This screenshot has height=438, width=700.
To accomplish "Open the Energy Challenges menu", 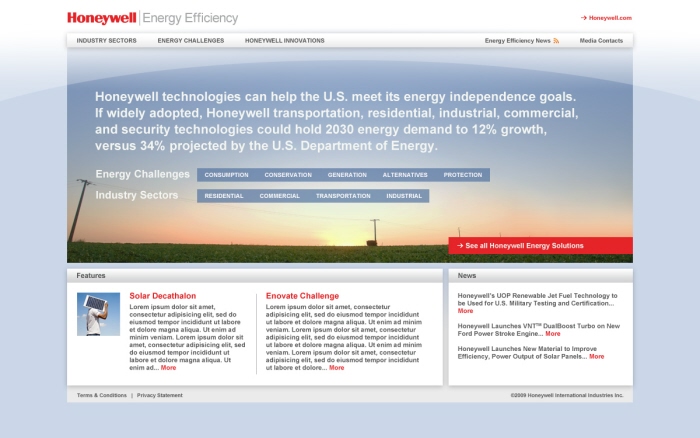I will click(x=191, y=41).
